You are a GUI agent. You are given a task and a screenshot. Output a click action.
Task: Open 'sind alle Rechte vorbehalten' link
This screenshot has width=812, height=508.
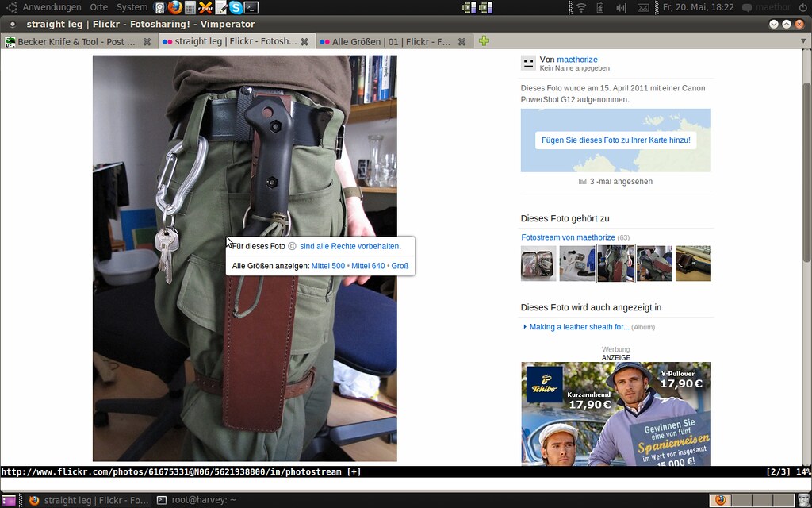[350, 246]
